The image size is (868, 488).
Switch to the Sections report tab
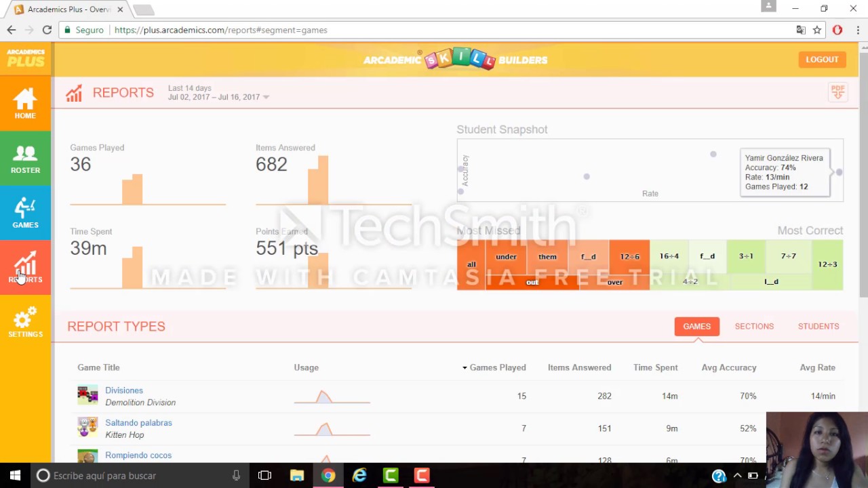754,326
